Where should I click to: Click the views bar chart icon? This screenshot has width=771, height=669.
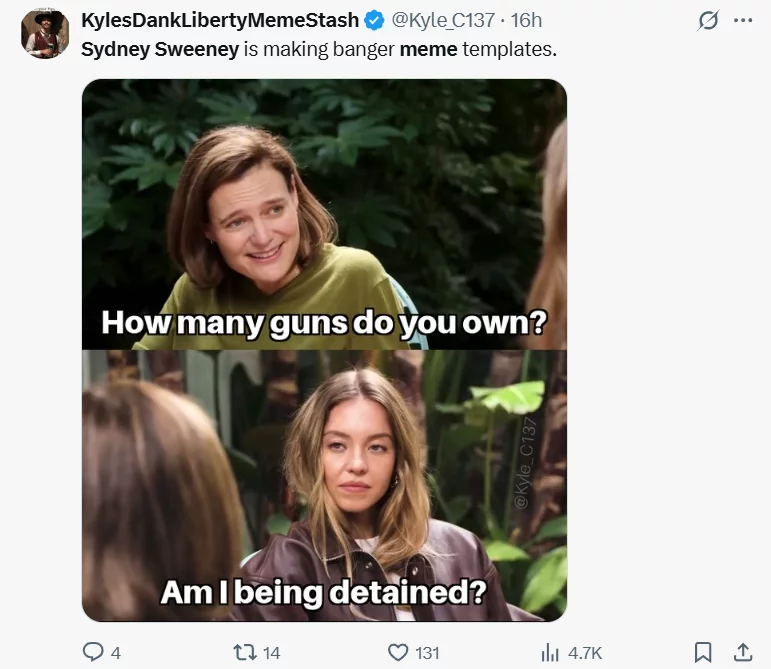[x=549, y=652]
